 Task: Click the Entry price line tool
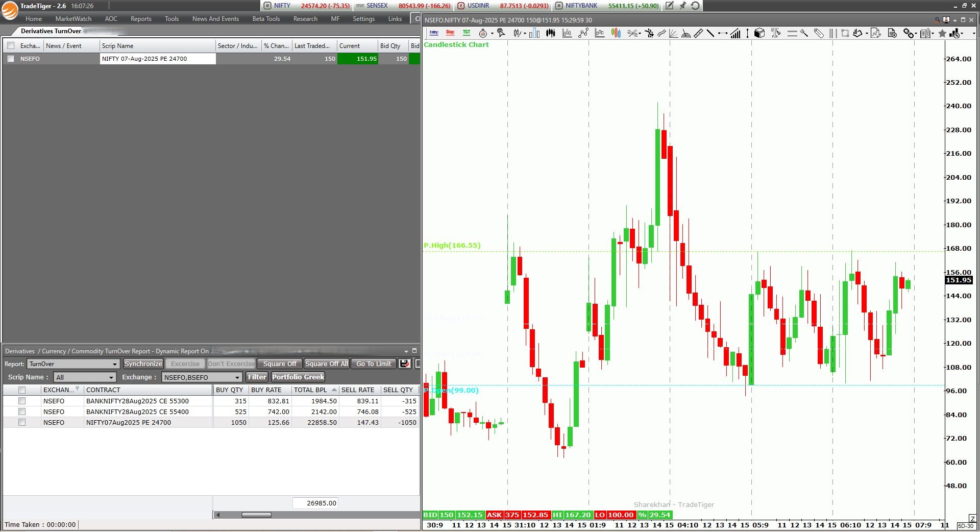[434, 33]
